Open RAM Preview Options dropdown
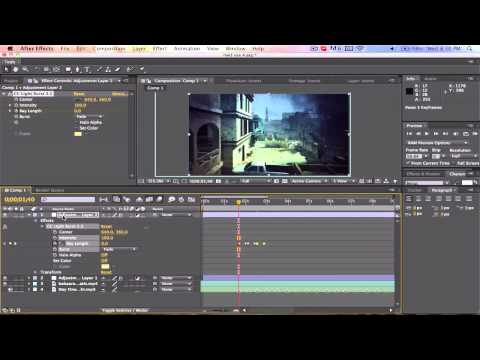The width and height of the screenshot is (480, 360). [437, 143]
